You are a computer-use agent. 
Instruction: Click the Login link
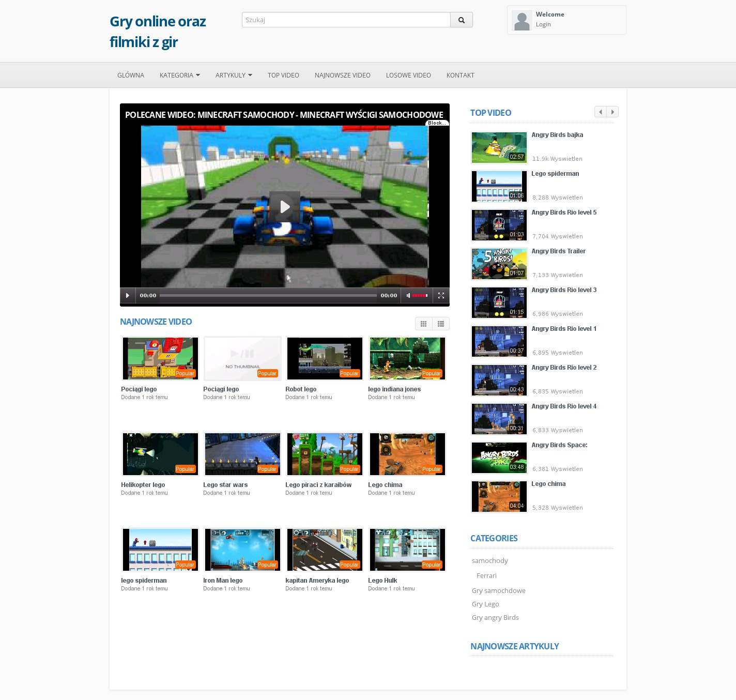pos(543,24)
